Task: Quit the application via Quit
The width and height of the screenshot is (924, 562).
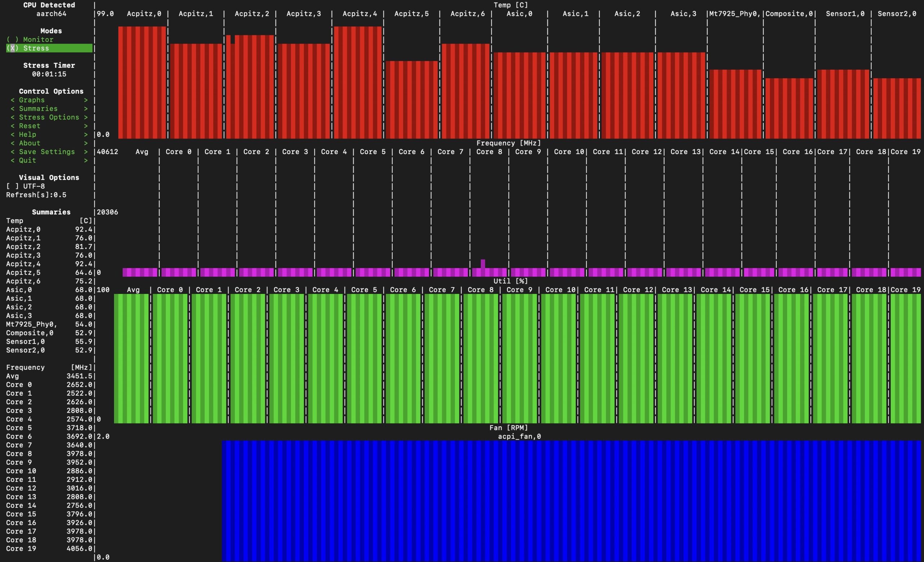Action: click(x=27, y=161)
